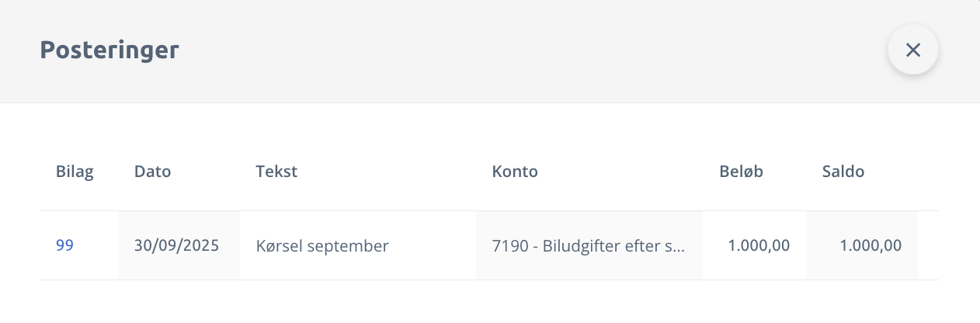This screenshot has height=323, width=980.
Task: Click the Posteringer dialog title
Action: point(109,50)
